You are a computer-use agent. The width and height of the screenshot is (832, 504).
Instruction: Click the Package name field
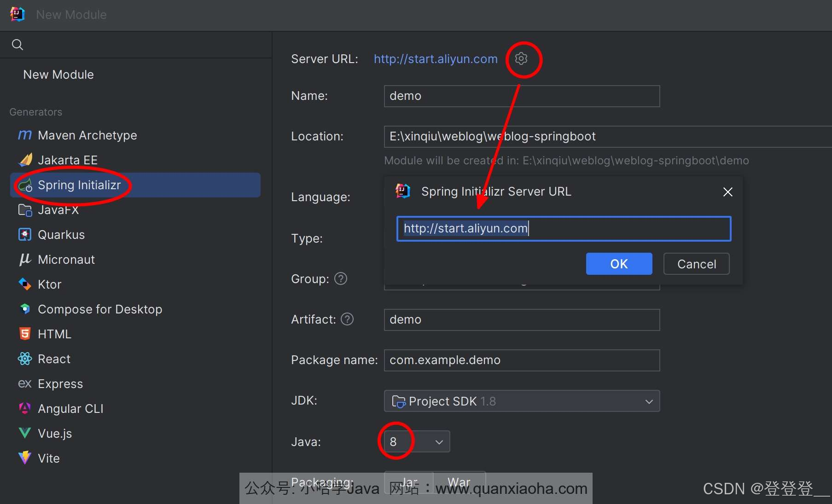point(522,360)
